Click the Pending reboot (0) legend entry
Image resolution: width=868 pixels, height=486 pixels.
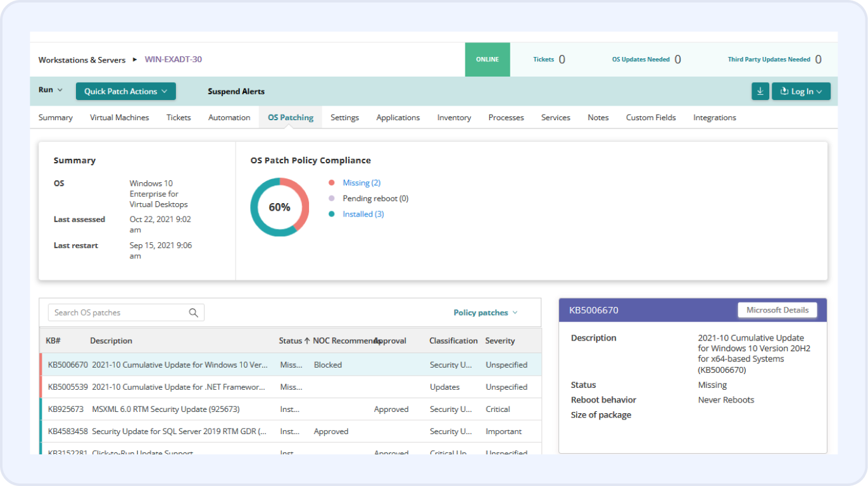point(375,199)
